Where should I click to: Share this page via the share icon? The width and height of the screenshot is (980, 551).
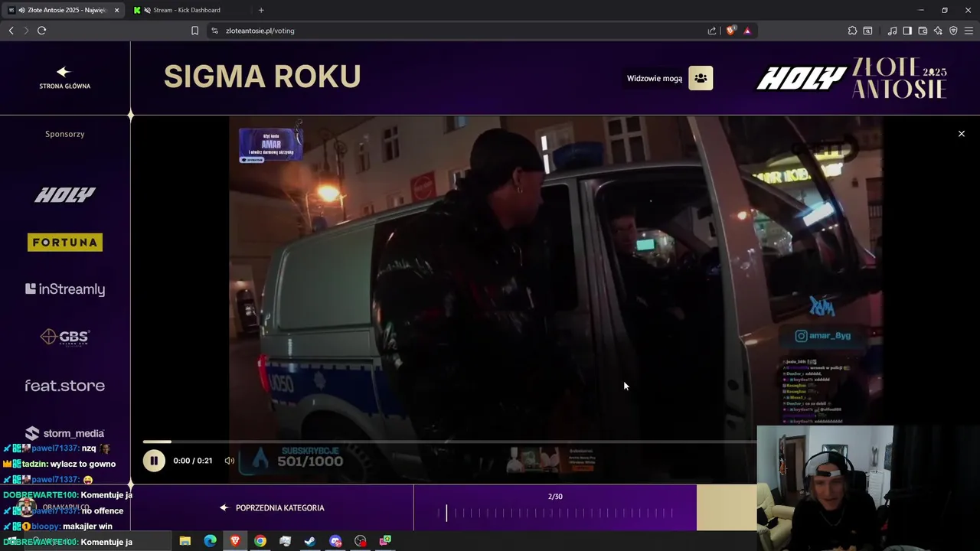click(712, 31)
